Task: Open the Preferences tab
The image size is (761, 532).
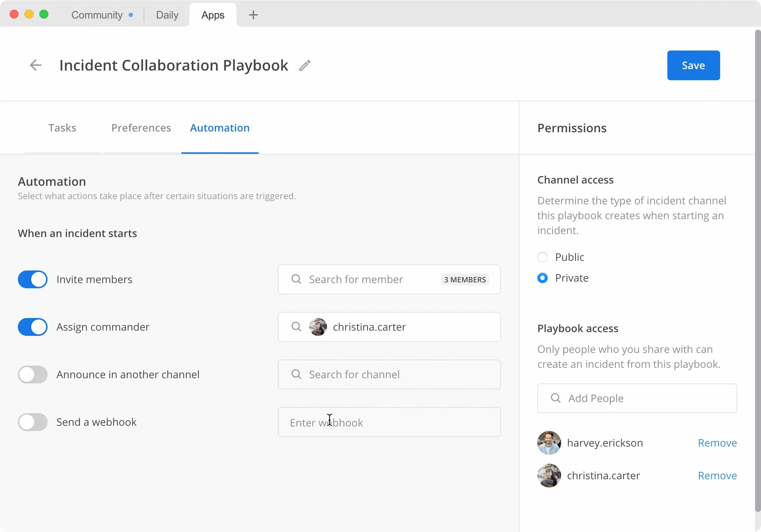Action: click(141, 128)
